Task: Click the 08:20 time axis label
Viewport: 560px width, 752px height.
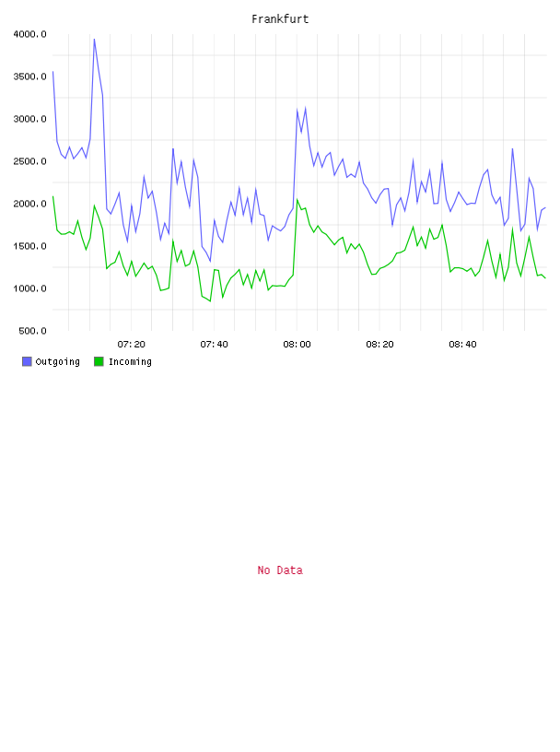Action: (379, 344)
